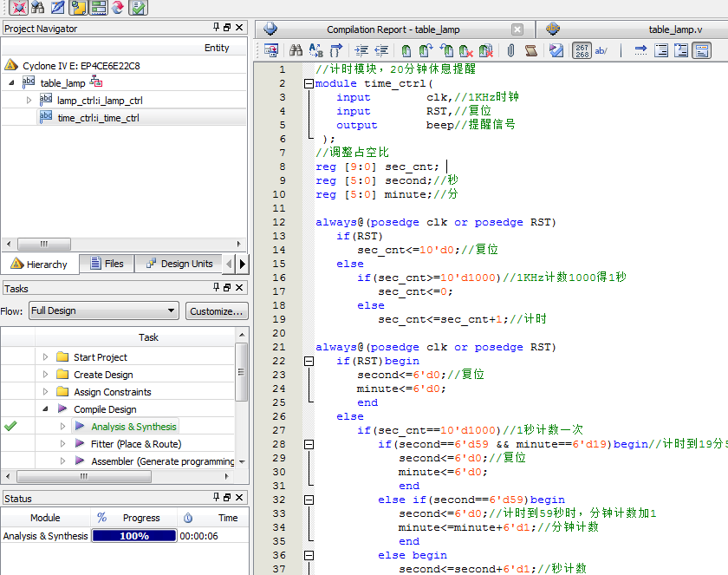Image resolution: width=728 pixels, height=575 pixels.
Task: Switch to the Files tab
Action: click(107, 264)
